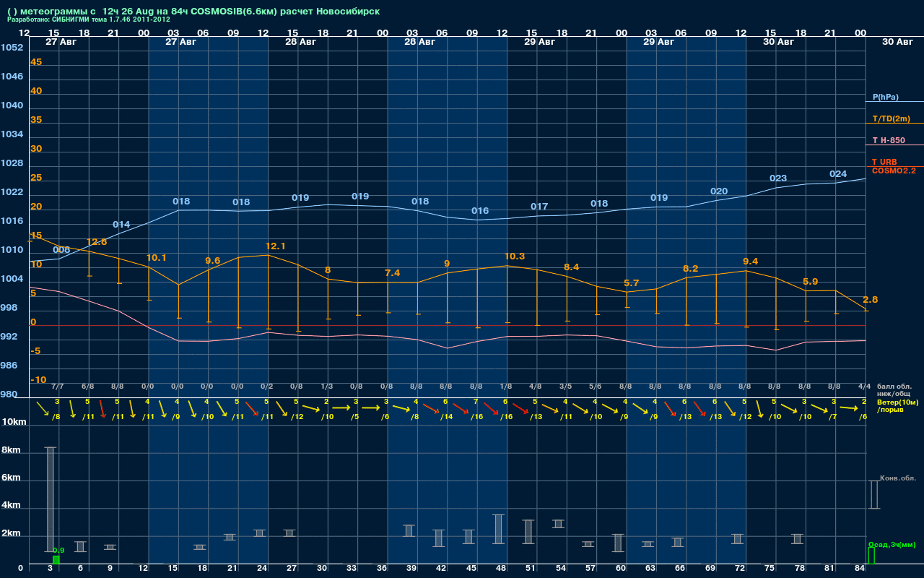Click the wind arrow with gust /5

[x=341, y=408]
